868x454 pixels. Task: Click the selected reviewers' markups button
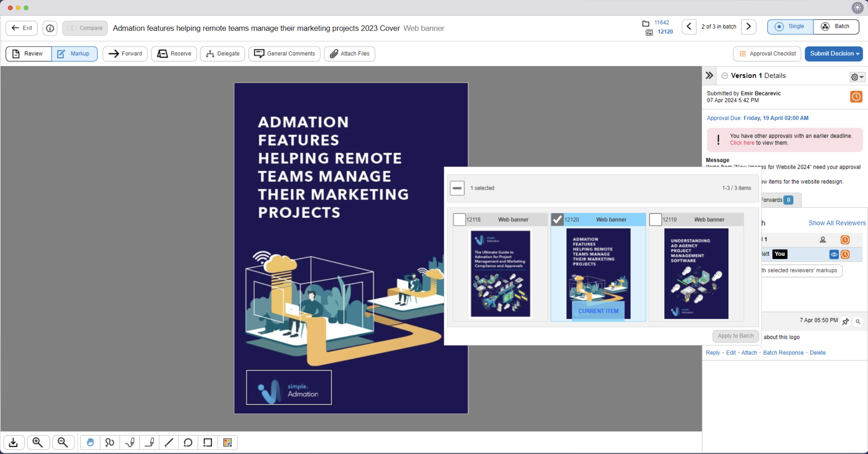(801, 271)
